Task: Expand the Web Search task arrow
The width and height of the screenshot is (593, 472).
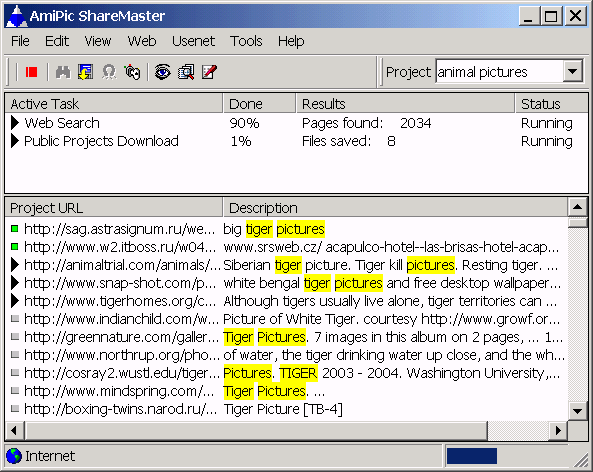Action: (x=15, y=123)
